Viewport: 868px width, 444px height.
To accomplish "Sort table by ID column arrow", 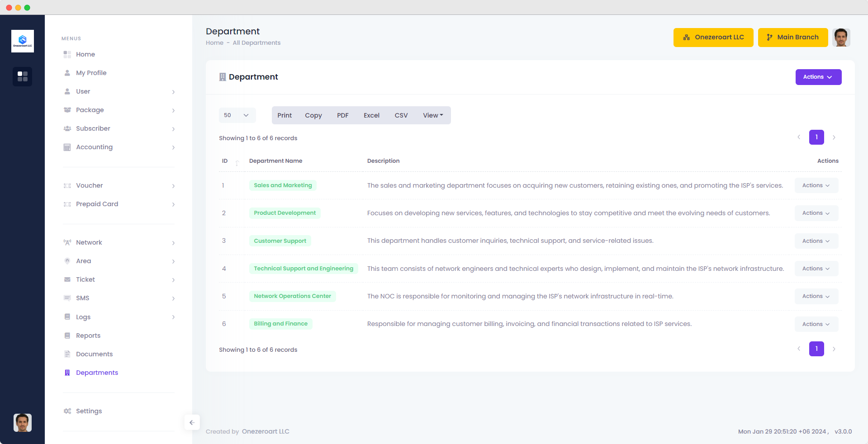I will [237, 163].
